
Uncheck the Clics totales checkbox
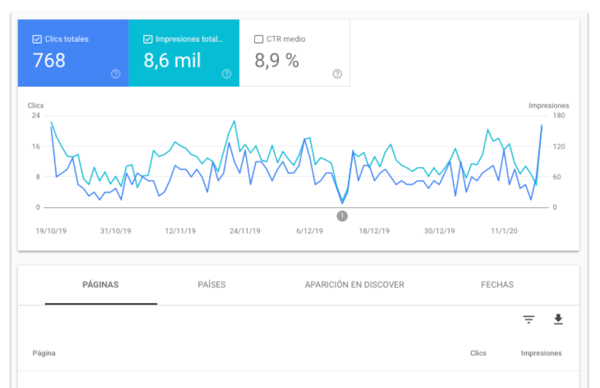pos(37,39)
